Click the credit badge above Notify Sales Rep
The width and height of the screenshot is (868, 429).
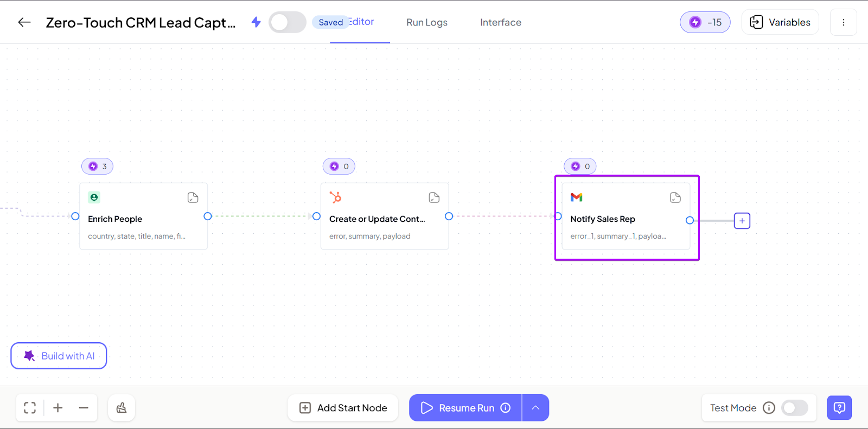[x=580, y=167]
